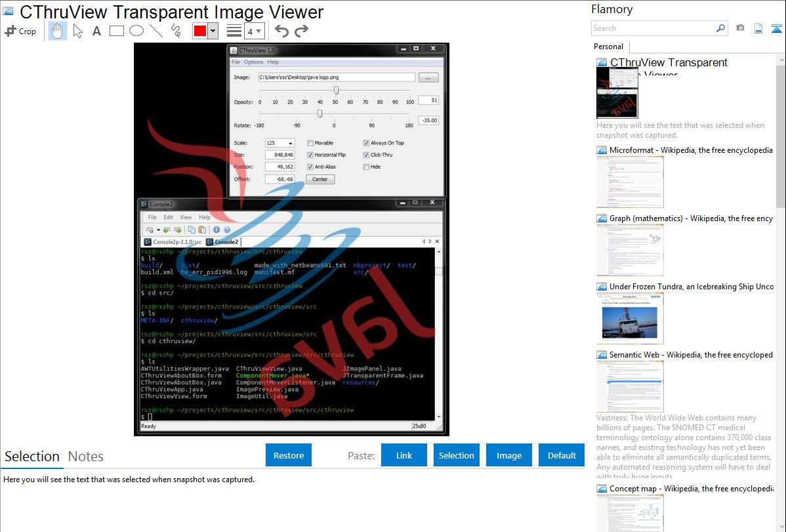Focus the Flamory Search field
The image size is (786, 532).
click(x=653, y=28)
